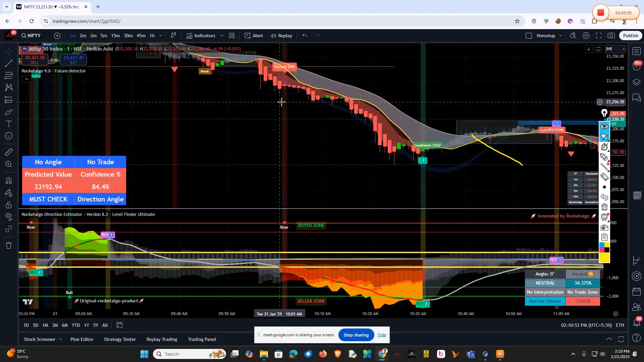Open quick search lightning icon
This screenshot has height=362, width=644.
573,36
